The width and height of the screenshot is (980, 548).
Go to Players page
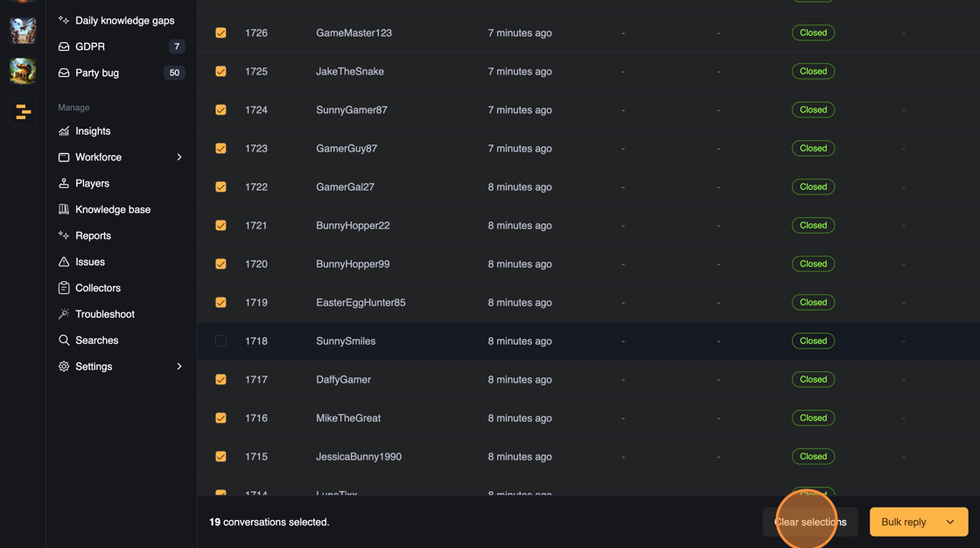click(93, 183)
